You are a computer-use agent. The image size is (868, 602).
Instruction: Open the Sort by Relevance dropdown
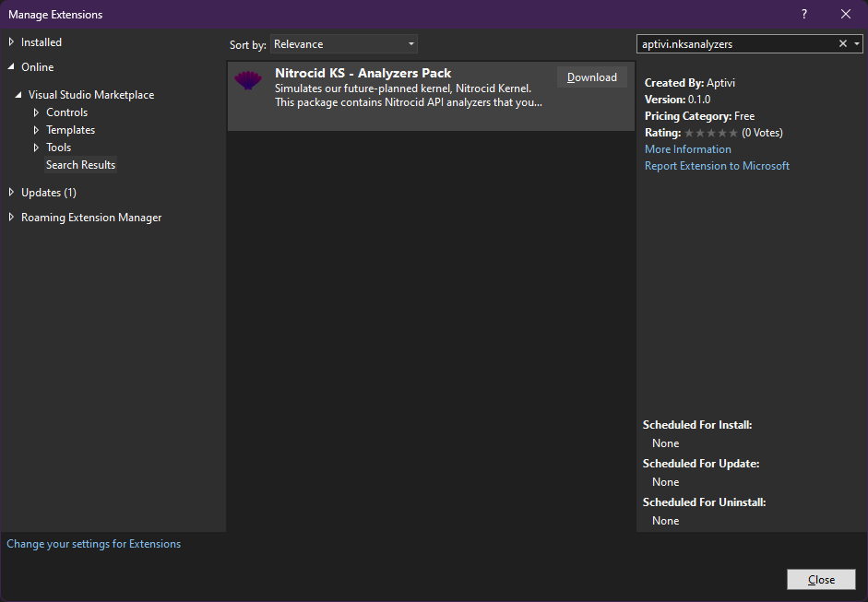pos(344,44)
